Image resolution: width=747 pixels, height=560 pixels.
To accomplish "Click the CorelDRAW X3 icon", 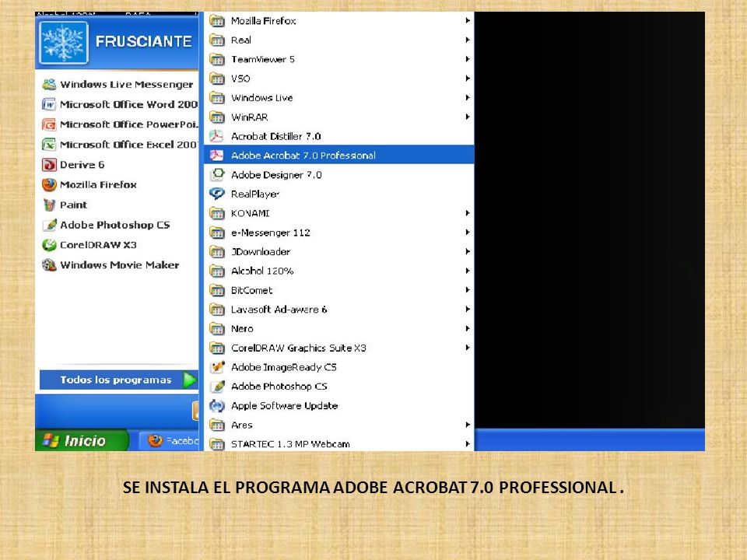I will pos(49,245).
